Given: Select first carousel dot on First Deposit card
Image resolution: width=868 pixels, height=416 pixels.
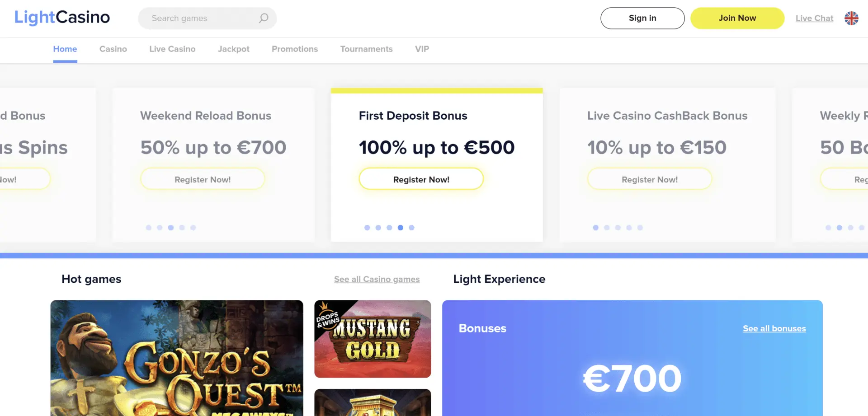Looking at the screenshot, I should coord(367,228).
